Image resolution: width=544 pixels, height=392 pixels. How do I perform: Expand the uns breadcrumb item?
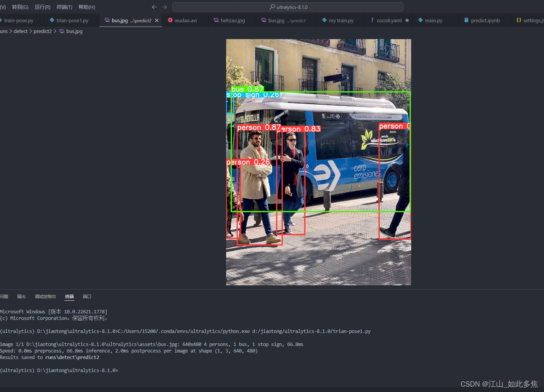3,31
